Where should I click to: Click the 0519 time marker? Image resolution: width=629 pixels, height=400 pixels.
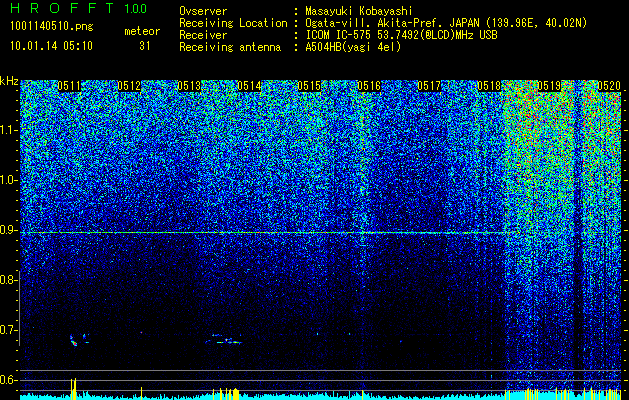point(549,86)
